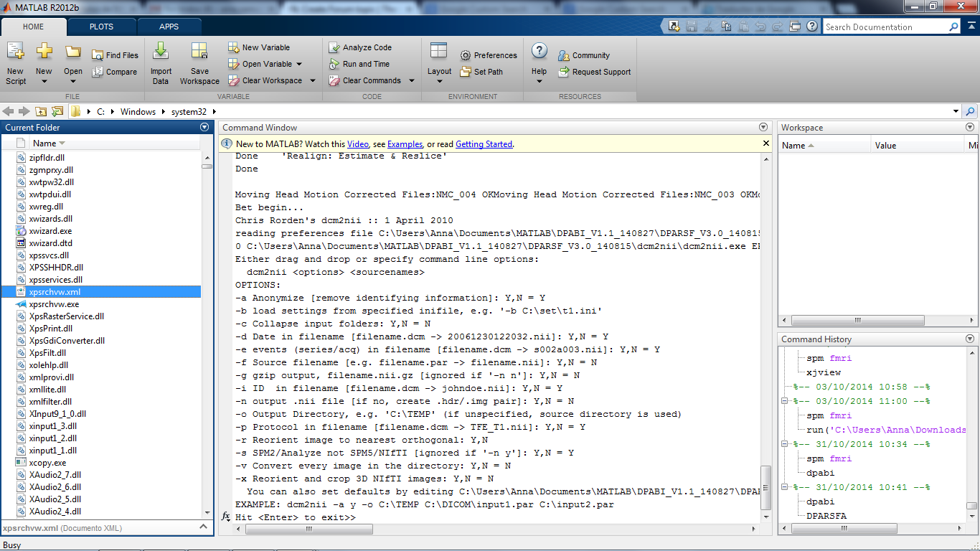Switch to the PLOTS tab
Screen dimensions: 980x551
[x=101, y=27]
